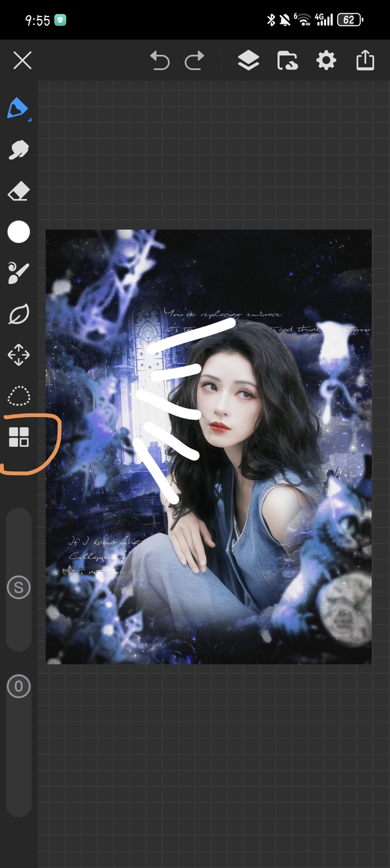Image resolution: width=390 pixels, height=868 pixels.
Task: Tap the opacity slider handle marked 0
Action: tap(18, 687)
